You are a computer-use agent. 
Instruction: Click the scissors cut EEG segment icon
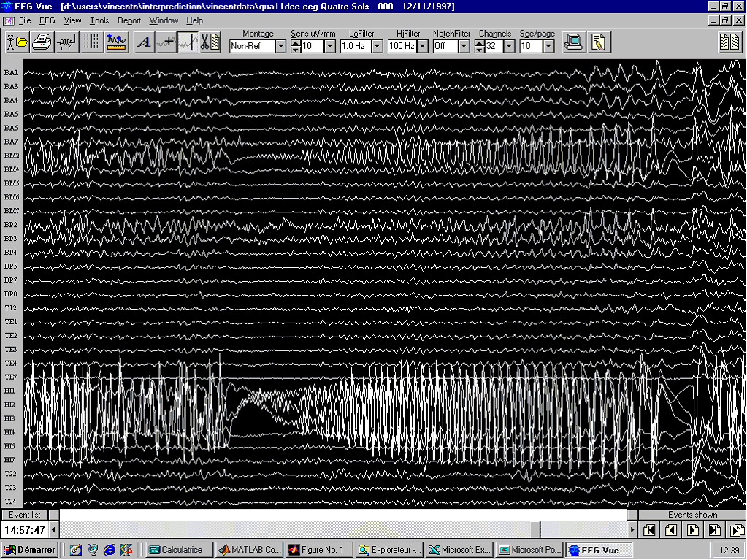click(210, 42)
